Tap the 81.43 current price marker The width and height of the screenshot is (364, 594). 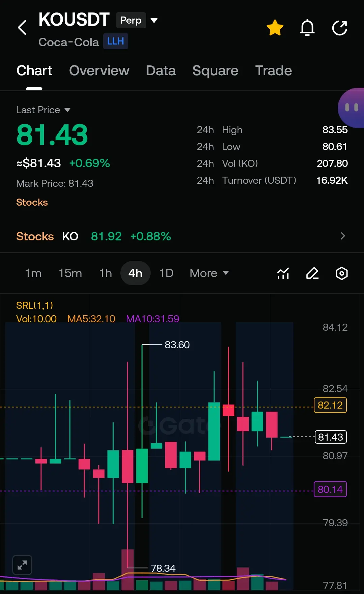coord(331,437)
